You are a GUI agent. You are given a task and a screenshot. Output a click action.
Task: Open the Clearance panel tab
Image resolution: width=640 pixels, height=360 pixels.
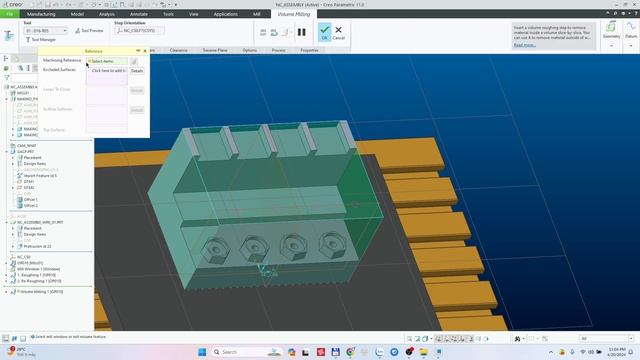(178, 50)
